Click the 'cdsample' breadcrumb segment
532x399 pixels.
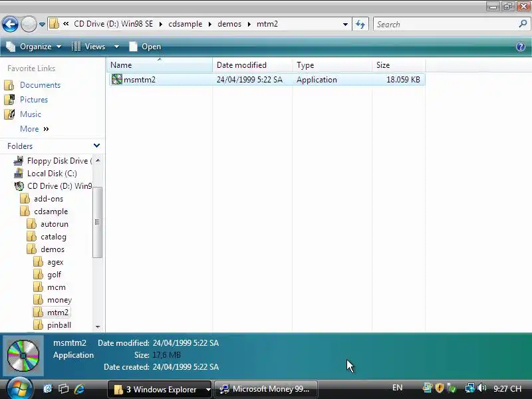(x=186, y=24)
